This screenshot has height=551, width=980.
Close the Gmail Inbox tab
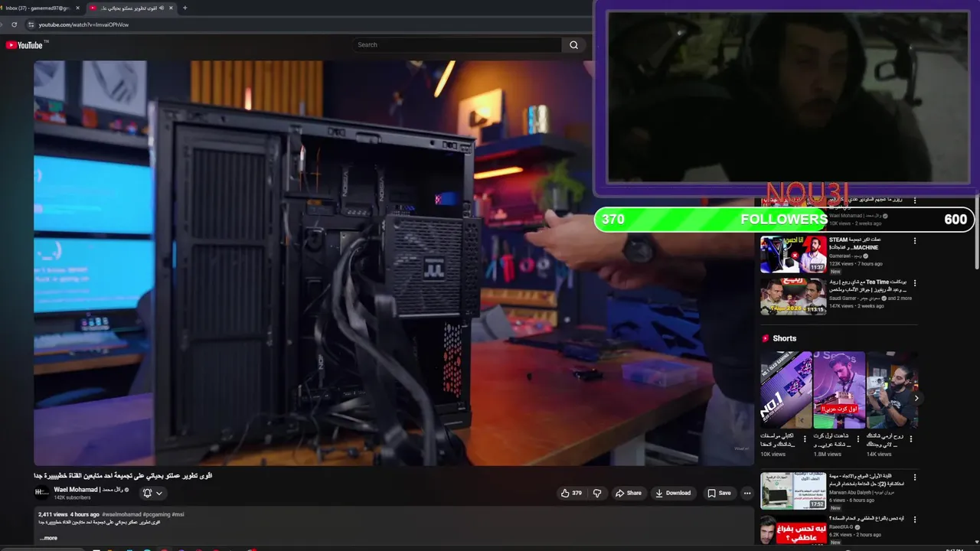pyautogui.click(x=77, y=8)
